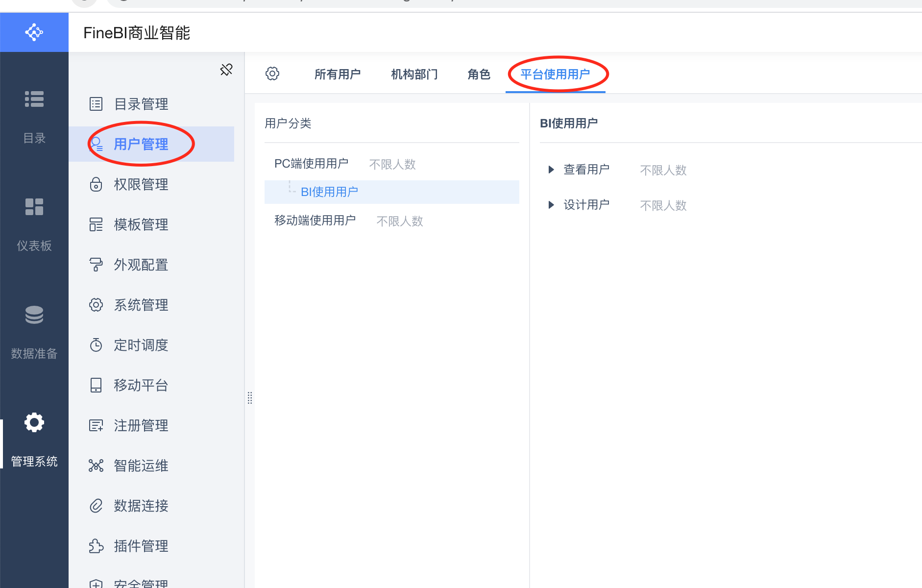Expand the 查看用户 row
Viewport: 922px width, 588px height.
click(551, 170)
